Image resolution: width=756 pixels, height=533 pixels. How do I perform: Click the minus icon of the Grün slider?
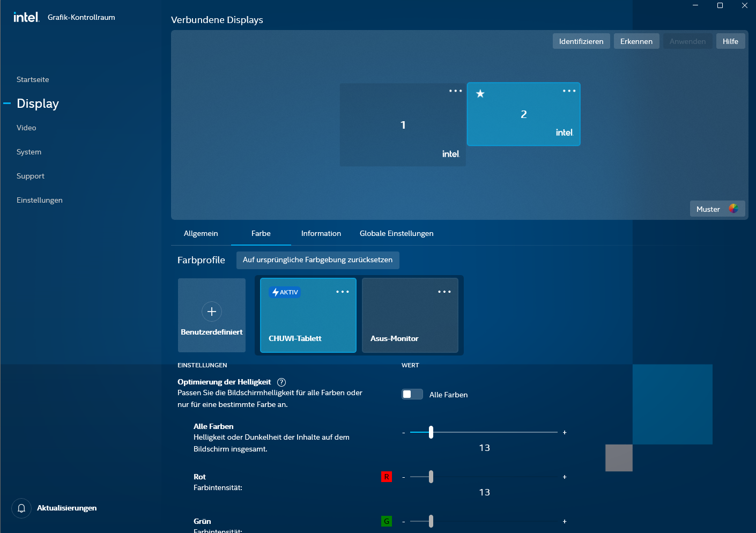click(x=404, y=522)
